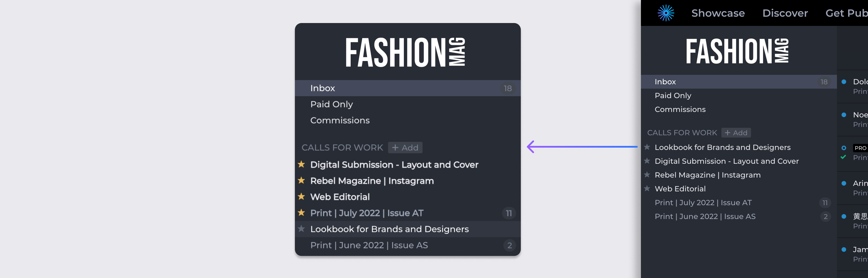This screenshot has width=868, height=278.
Task: Unstar Print | July 2022 in left panel
Action: click(x=301, y=213)
